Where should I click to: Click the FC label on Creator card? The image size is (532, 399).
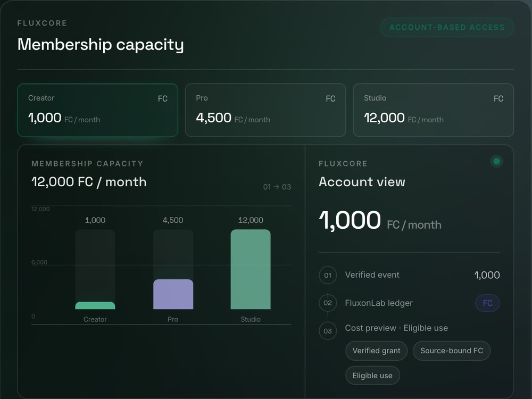[x=162, y=99]
